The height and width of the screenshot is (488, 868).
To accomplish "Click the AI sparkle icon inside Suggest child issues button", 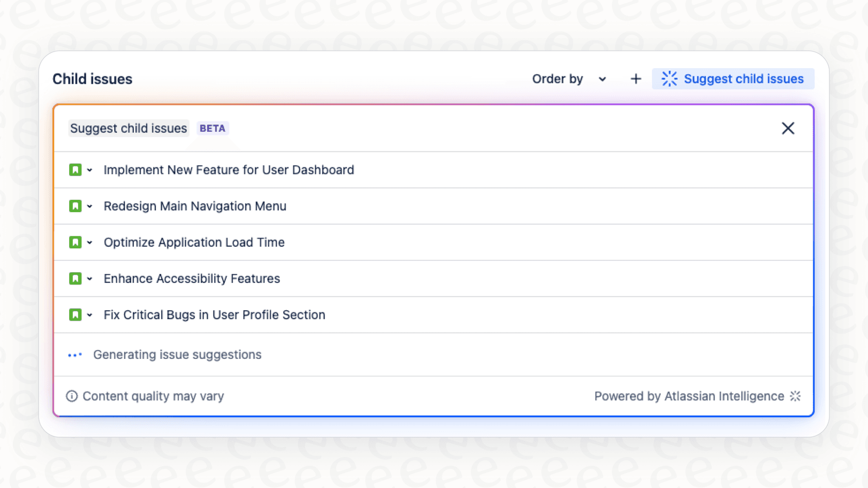I will [x=670, y=78].
